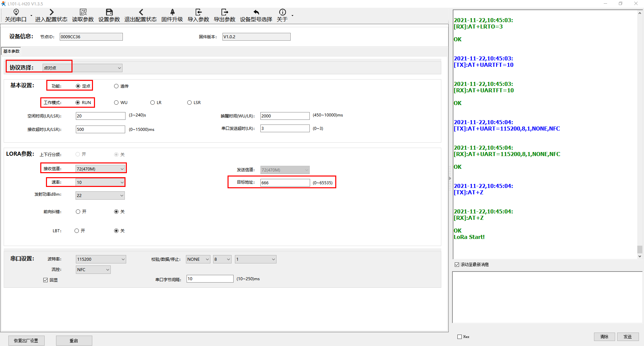Viewport: 644px width, 346px height.
Task: Toggle the 回显 echo checkbox
Action: click(x=46, y=280)
